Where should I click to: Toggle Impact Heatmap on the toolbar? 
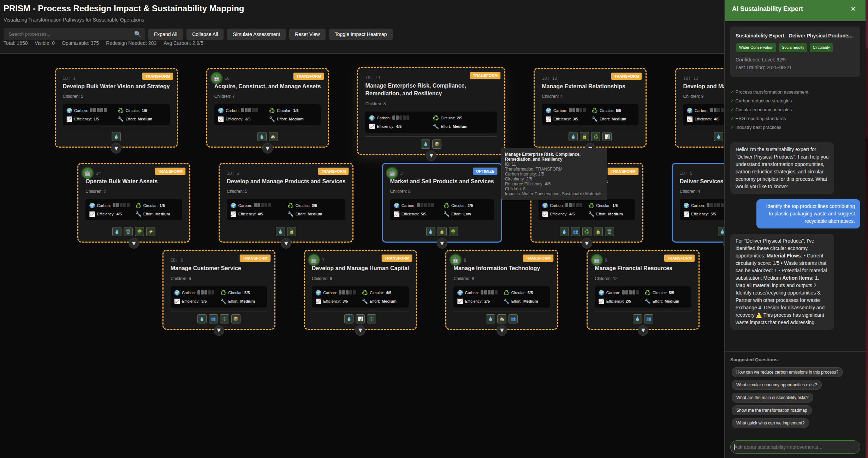pyautogui.click(x=361, y=34)
